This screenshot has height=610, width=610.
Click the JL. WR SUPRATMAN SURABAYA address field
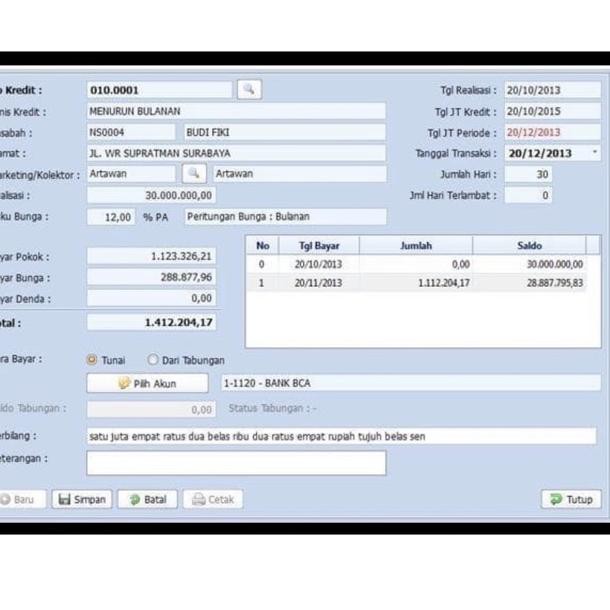pos(237,153)
